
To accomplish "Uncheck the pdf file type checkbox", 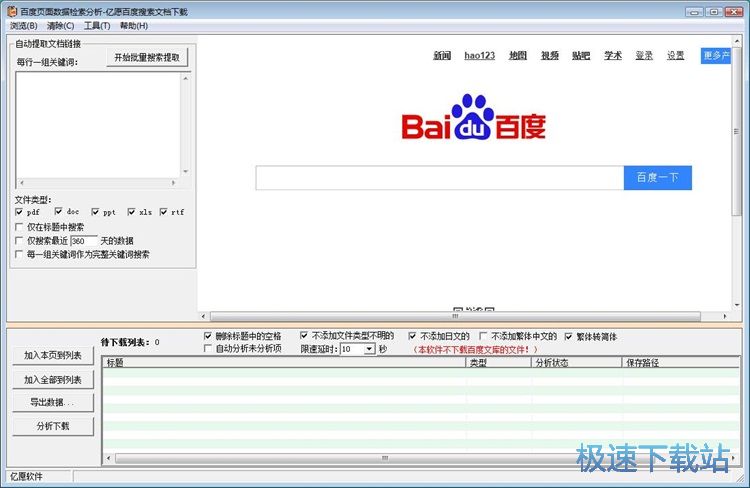I will click(20, 212).
